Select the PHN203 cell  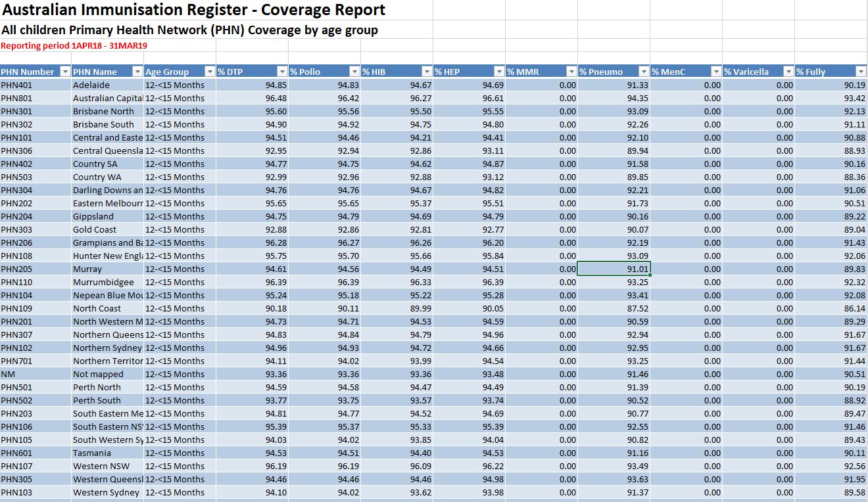coord(36,413)
